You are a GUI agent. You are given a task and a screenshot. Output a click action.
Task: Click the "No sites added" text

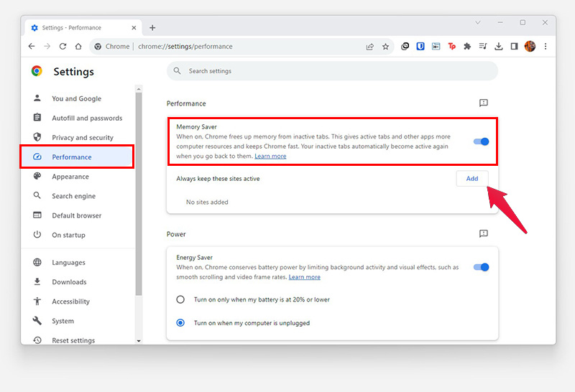point(207,202)
